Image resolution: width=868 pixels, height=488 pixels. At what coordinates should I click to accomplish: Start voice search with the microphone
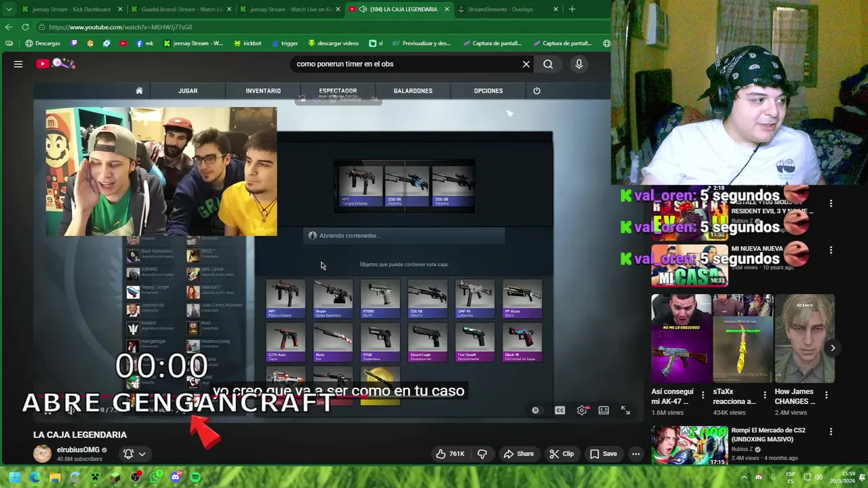click(x=578, y=64)
